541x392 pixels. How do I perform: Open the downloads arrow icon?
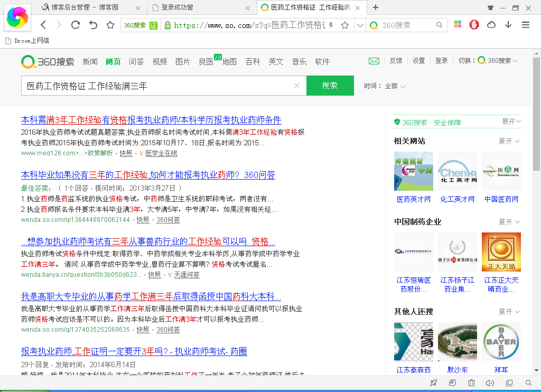[508, 24]
